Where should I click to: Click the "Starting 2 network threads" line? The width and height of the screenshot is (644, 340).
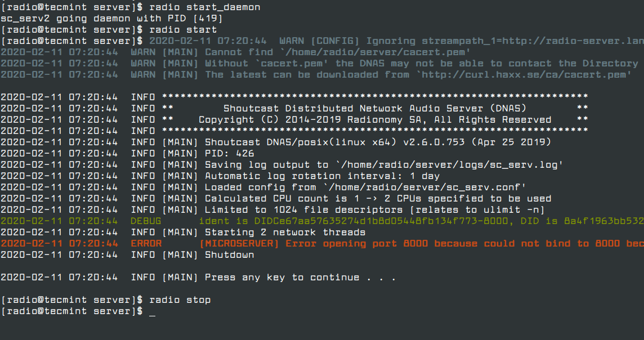285,232
